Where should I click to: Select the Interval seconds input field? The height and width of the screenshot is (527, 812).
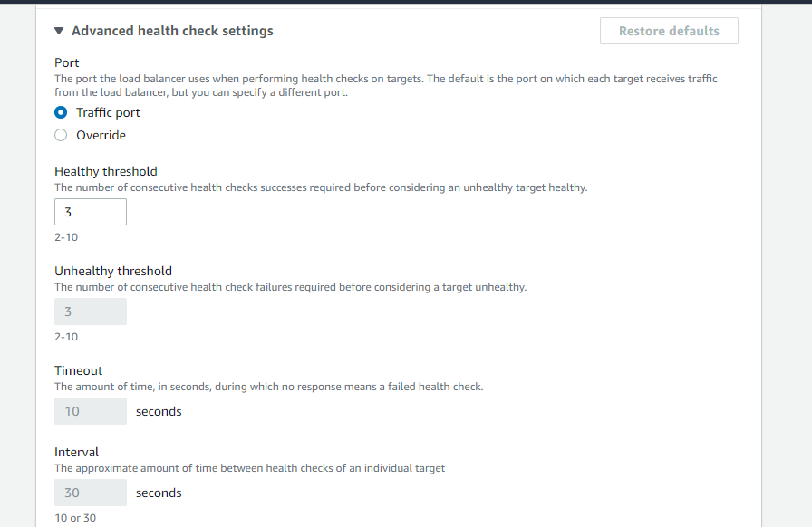pos(91,493)
